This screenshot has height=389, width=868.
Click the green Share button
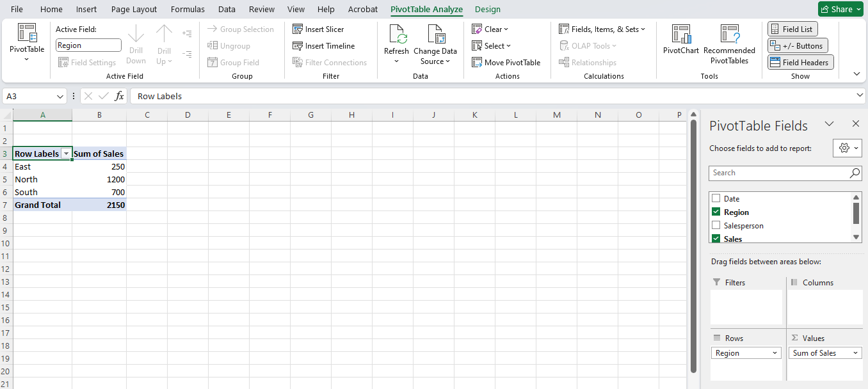tap(840, 9)
